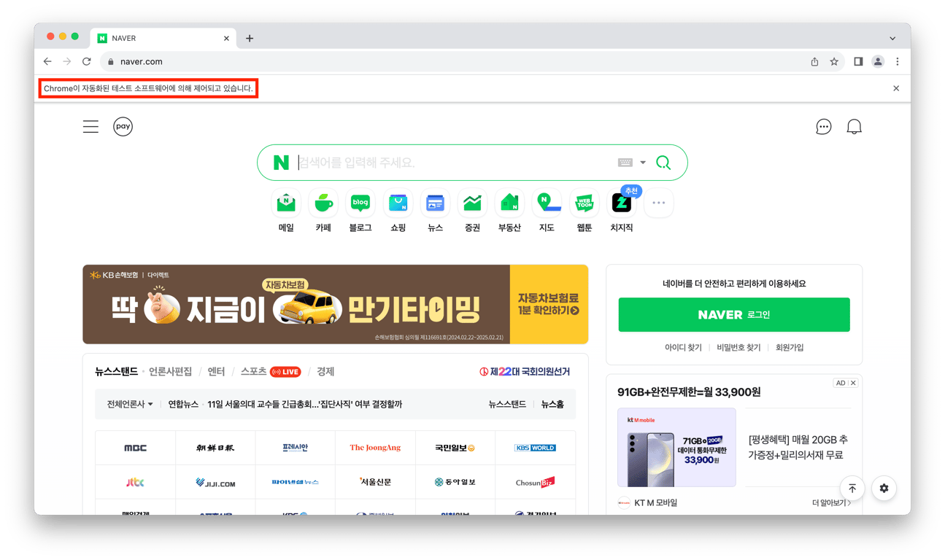Open the KBS WORLD press logo
The image size is (945, 560).
coord(535,448)
